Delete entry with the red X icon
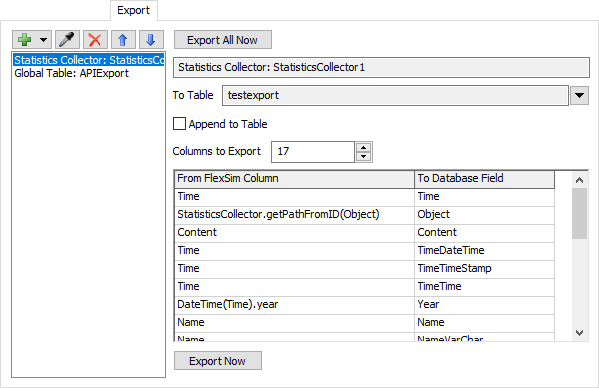Viewport: 599px width, 388px height. point(95,40)
